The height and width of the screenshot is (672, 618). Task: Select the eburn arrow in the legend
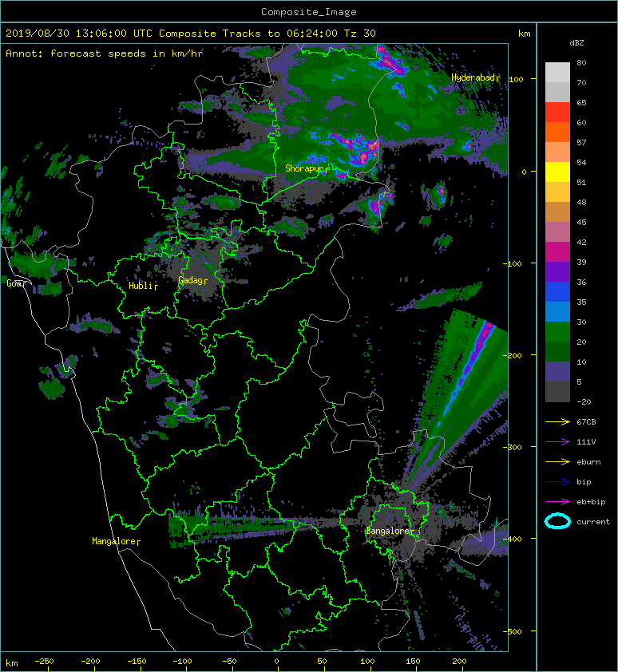click(557, 461)
